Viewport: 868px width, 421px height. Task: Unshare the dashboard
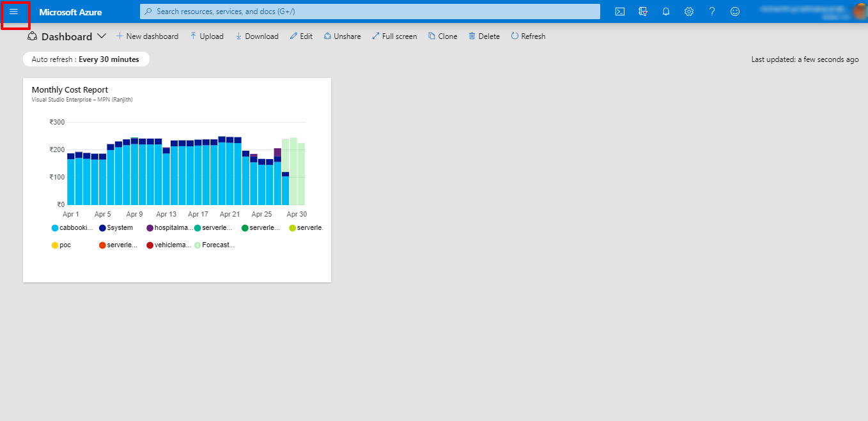click(x=342, y=36)
